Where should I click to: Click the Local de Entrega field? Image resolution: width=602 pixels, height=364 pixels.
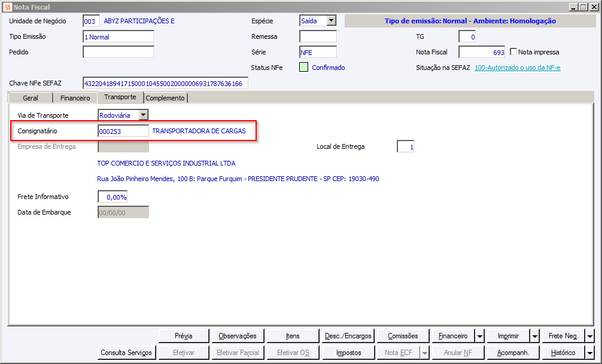coord(406,146)
